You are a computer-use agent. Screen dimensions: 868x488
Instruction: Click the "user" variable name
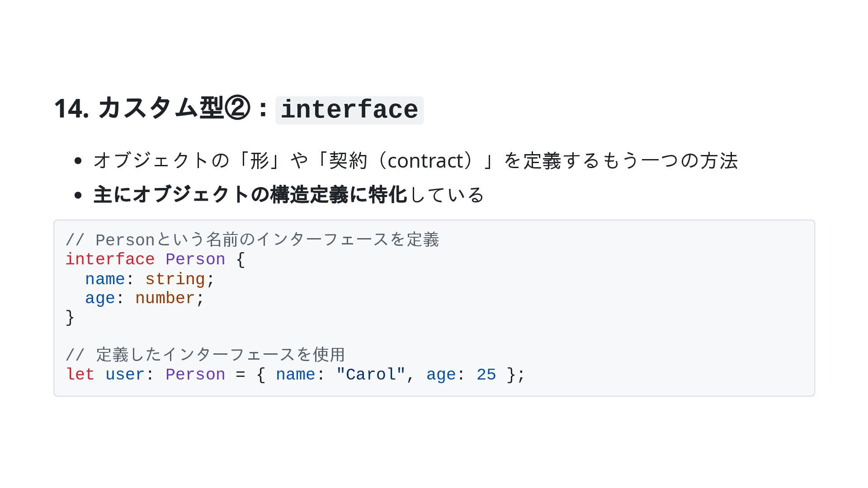(x=125, y=375)
